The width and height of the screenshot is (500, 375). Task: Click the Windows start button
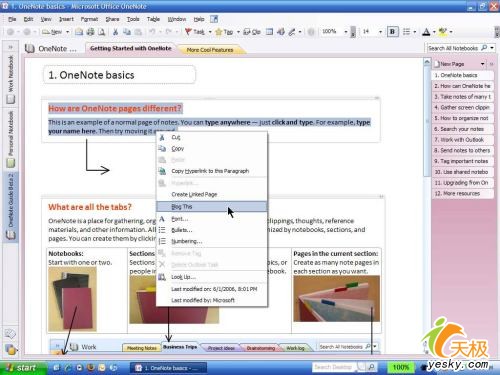coord(23,368)
